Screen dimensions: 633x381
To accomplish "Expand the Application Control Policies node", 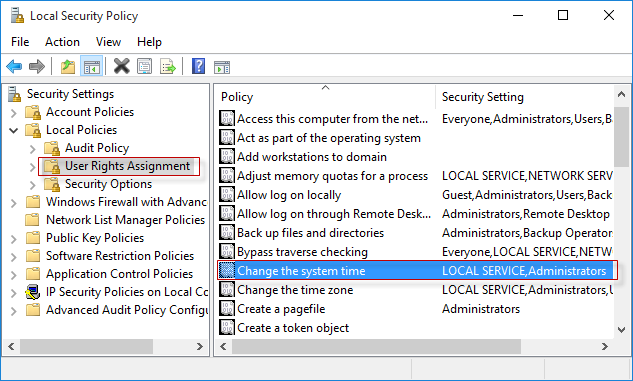I will (x=13, y=274).
